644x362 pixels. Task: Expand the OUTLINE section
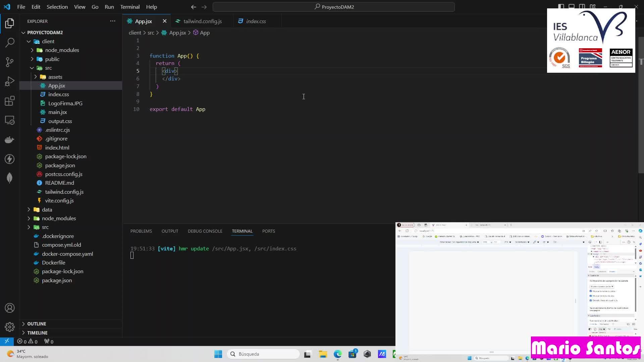(x=37, y=324)
